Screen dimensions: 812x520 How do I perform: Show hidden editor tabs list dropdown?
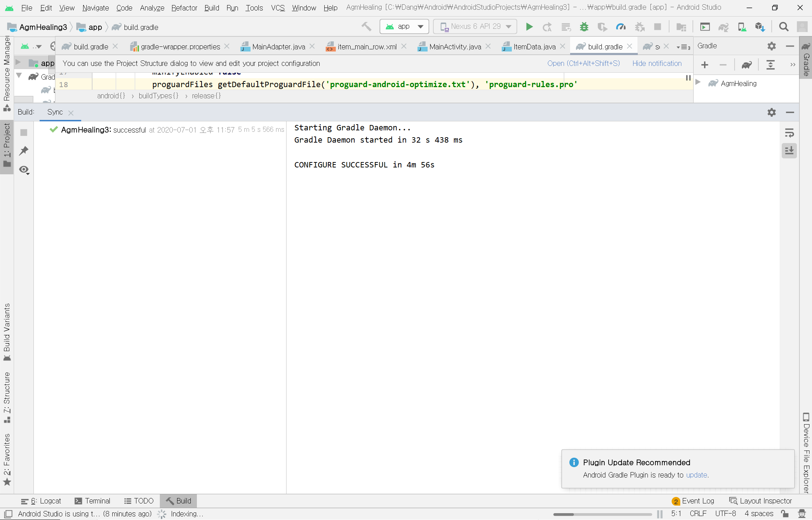tap(683, 47)
